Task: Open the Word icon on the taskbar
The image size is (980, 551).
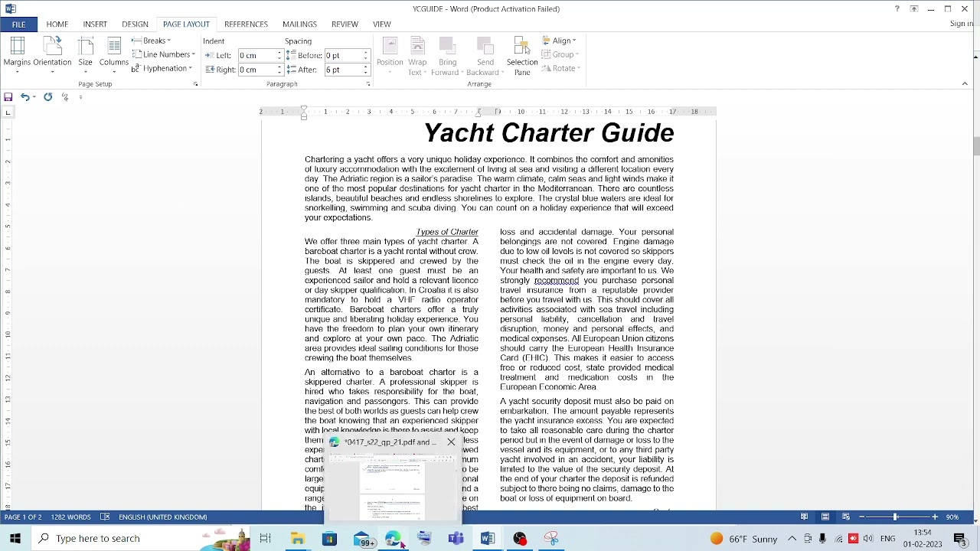Action: pyautogui.click(x=488, y=539)
